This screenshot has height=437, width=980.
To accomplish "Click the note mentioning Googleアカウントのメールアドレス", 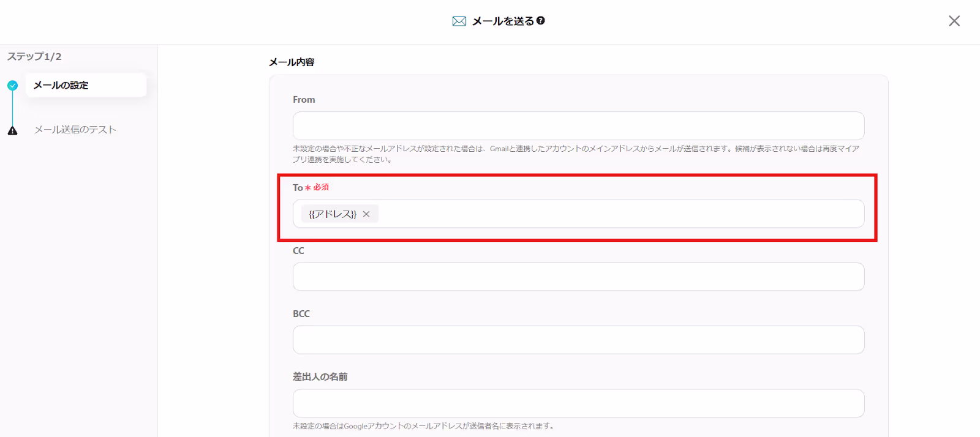I will pyautogui.click(x=424, y=426).
